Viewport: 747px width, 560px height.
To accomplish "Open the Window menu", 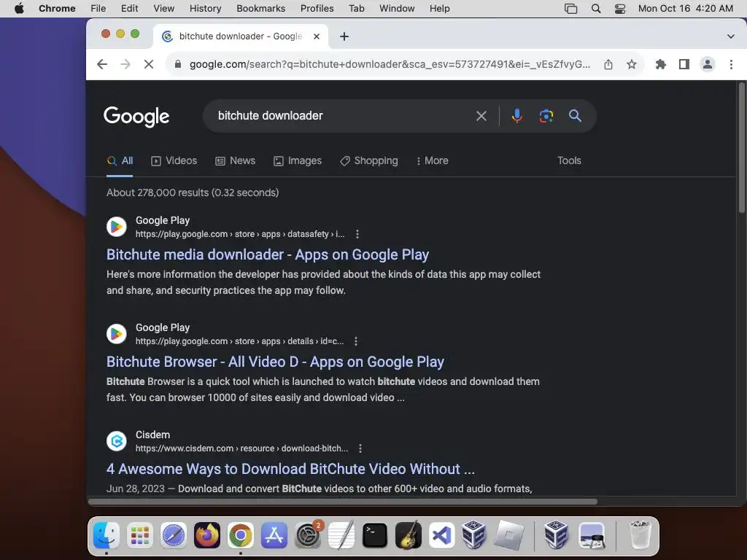I will (x=397, y=9).
